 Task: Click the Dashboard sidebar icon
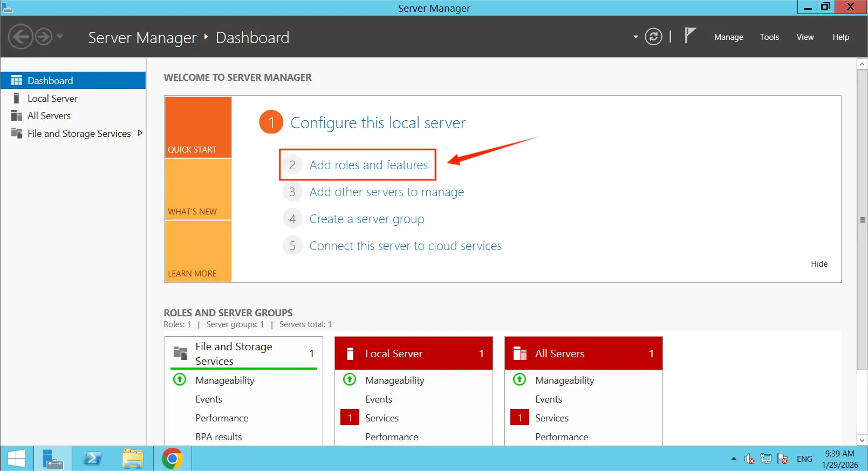pyautogui.click(x=17, y=80)
